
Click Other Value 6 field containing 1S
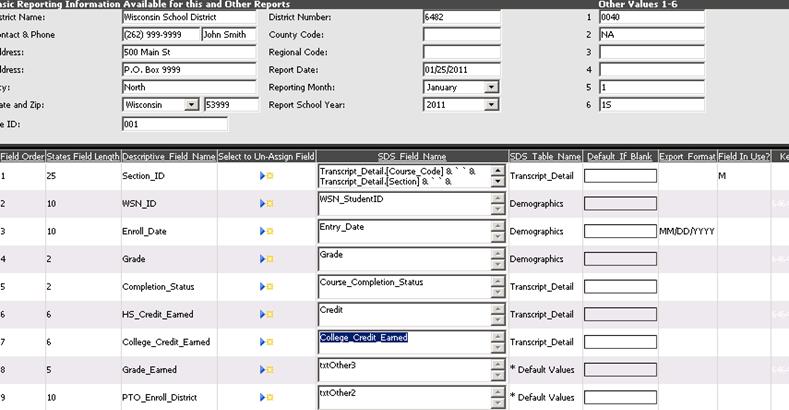click(652, 105)
